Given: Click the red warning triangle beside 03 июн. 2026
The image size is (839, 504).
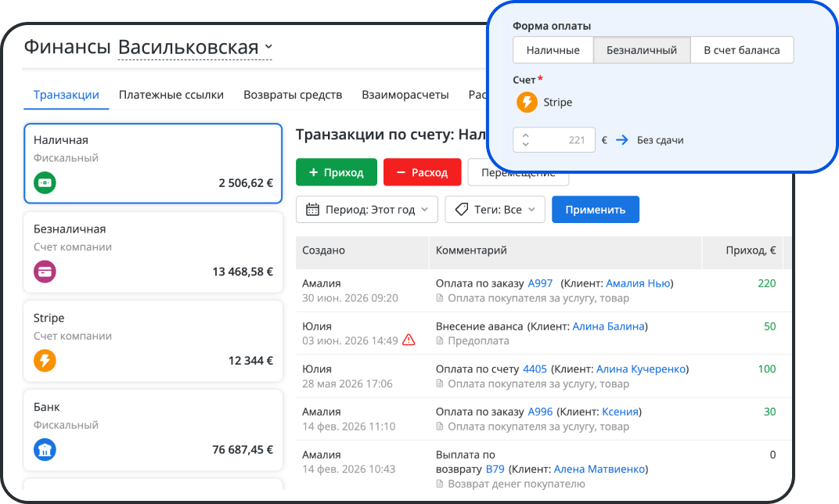Looking at the screenshot, I should [409, 340].
